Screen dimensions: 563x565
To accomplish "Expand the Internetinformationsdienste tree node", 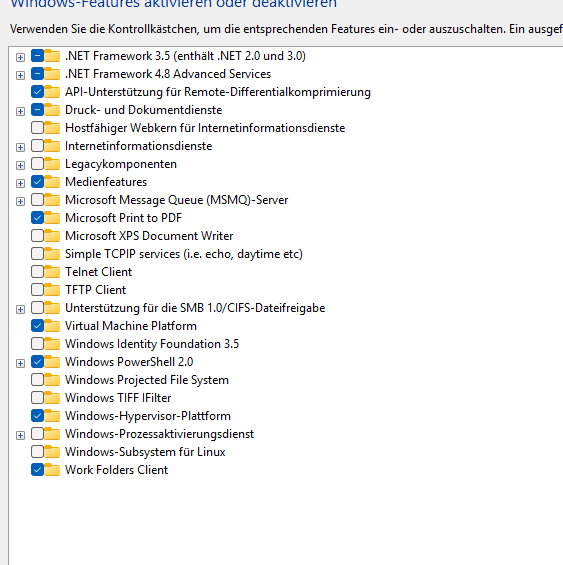I will 21,147.
